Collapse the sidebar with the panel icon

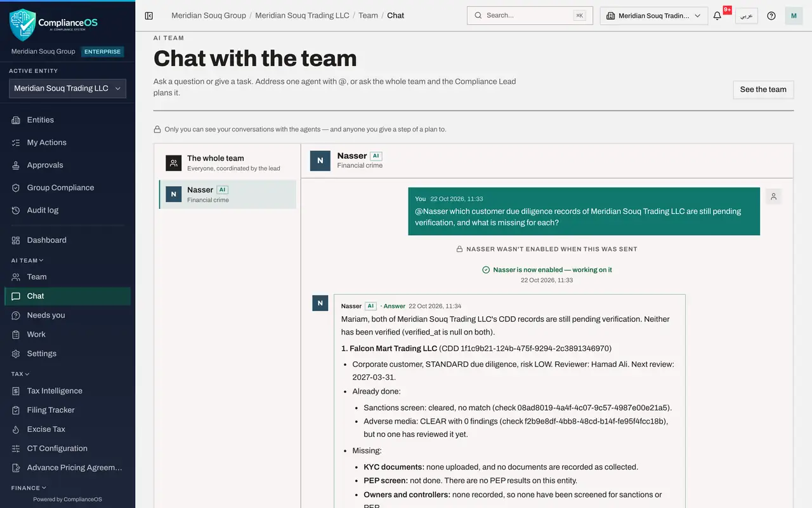(x=149, y=16)
